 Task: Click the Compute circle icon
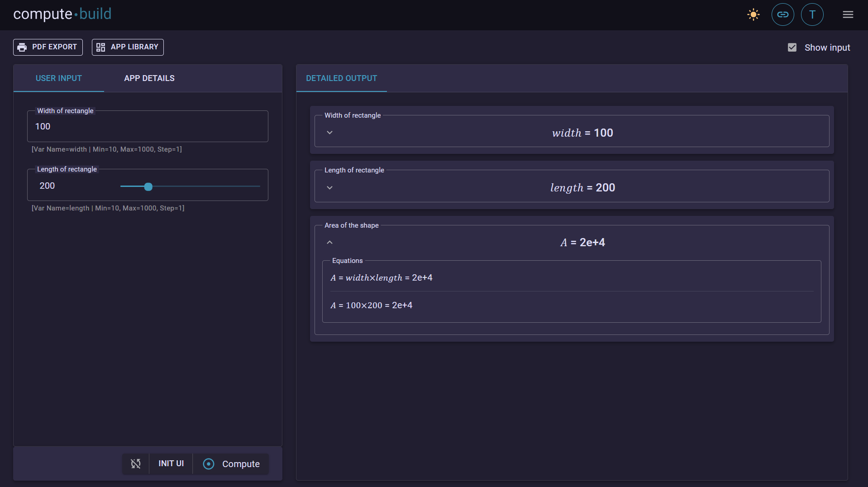pyautogui.click(x=209, y=464)
